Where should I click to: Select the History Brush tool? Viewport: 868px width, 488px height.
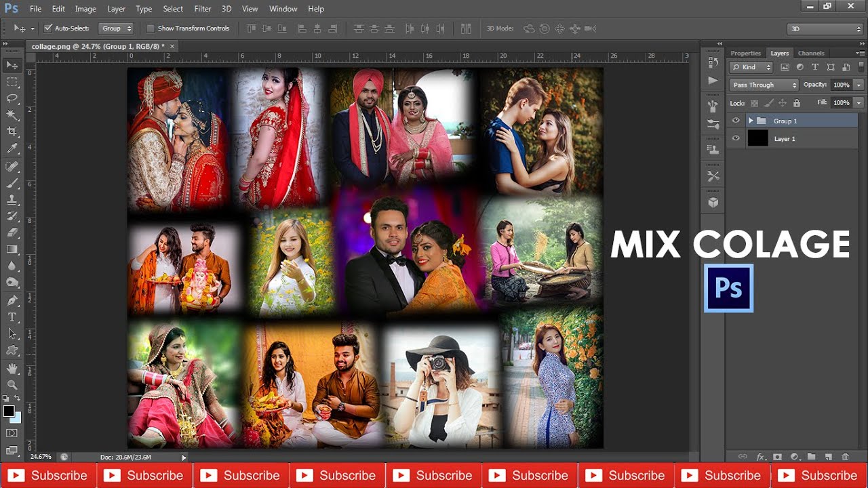click(x=12, y=216)
